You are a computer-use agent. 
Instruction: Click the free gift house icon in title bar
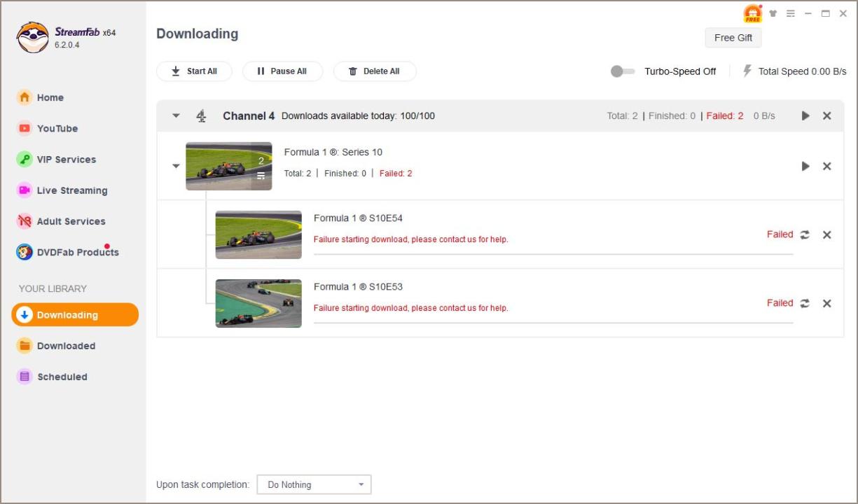(752, 13)
